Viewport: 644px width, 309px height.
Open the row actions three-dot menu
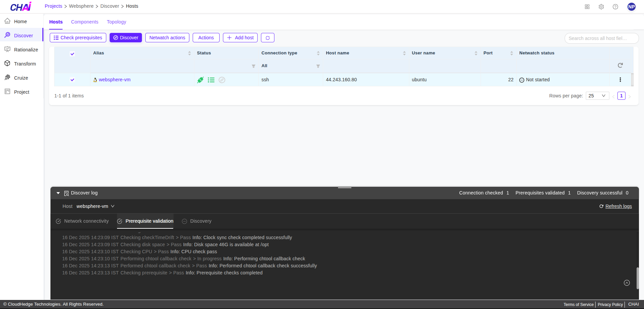(620, 80)
